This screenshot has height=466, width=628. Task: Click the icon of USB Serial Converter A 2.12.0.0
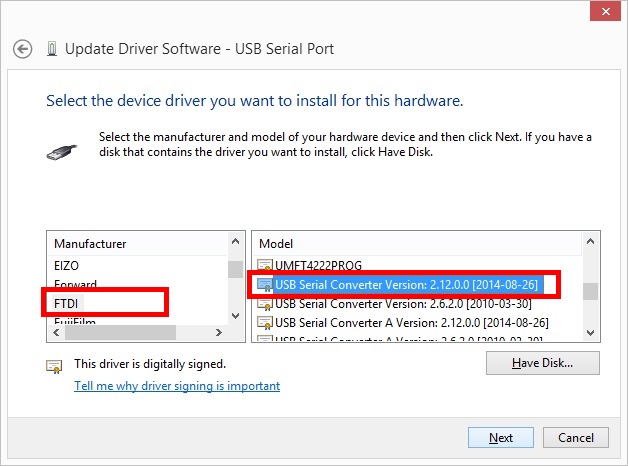point(265,322)
